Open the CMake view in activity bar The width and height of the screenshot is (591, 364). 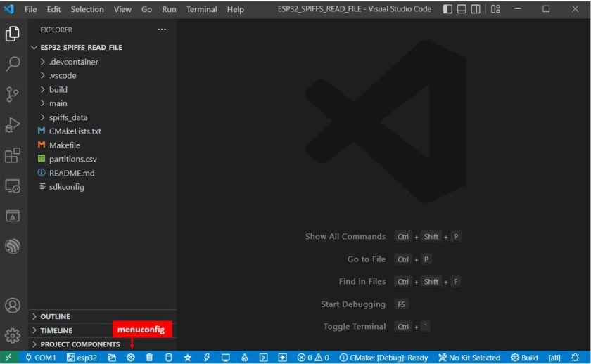click(x=13, y=216)
